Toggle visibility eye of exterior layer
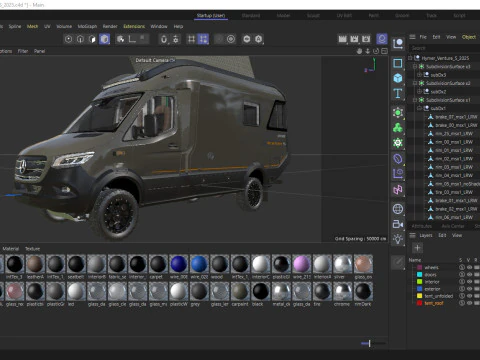 469,289
